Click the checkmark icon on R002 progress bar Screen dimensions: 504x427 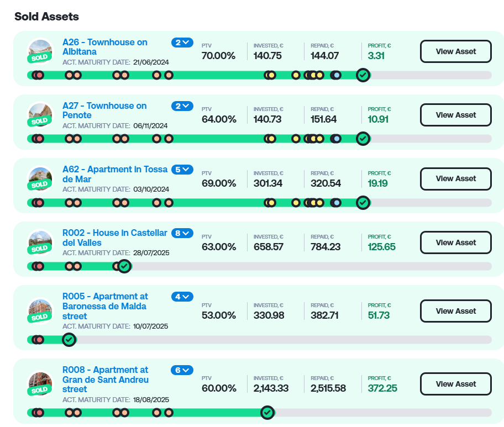point(124,266)
